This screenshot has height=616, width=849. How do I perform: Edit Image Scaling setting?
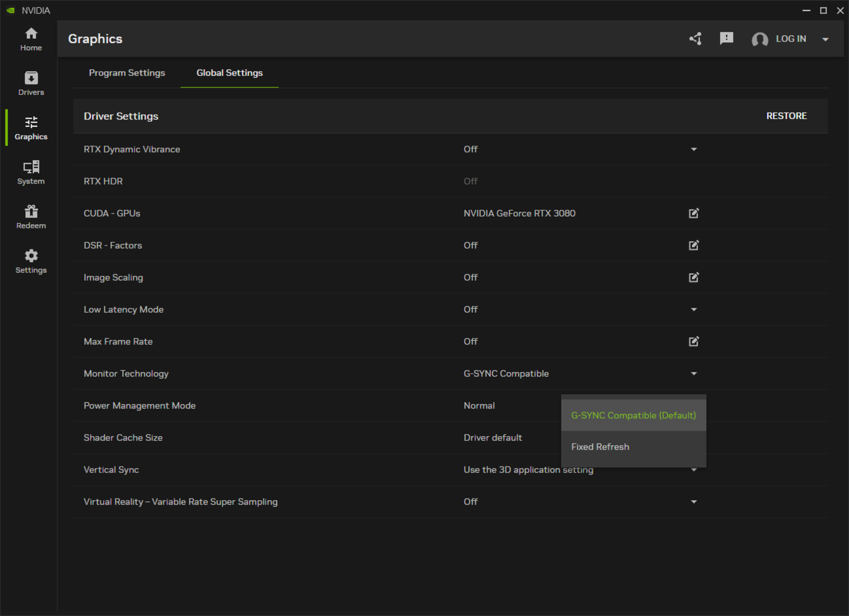pos(694,277)
